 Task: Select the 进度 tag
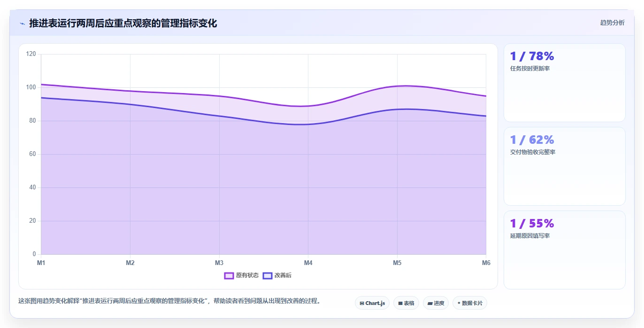click(x=436, y=303)
